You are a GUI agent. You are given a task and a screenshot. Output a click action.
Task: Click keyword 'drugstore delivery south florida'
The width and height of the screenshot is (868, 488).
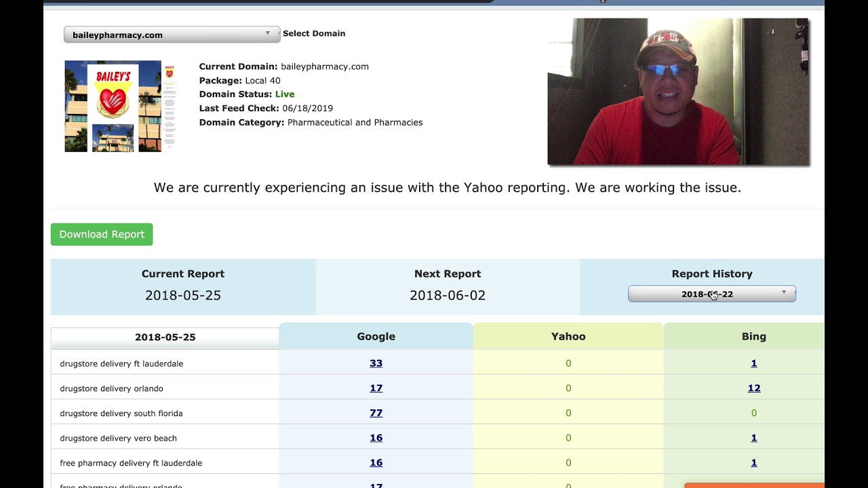[121, 413]
